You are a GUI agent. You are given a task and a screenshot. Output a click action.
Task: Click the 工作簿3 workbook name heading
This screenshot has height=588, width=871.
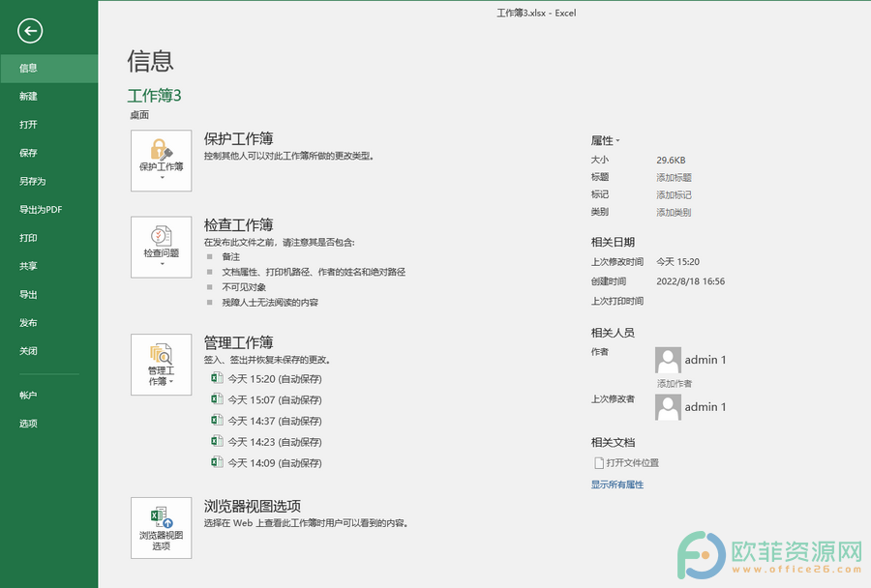(x=155, y=96)
